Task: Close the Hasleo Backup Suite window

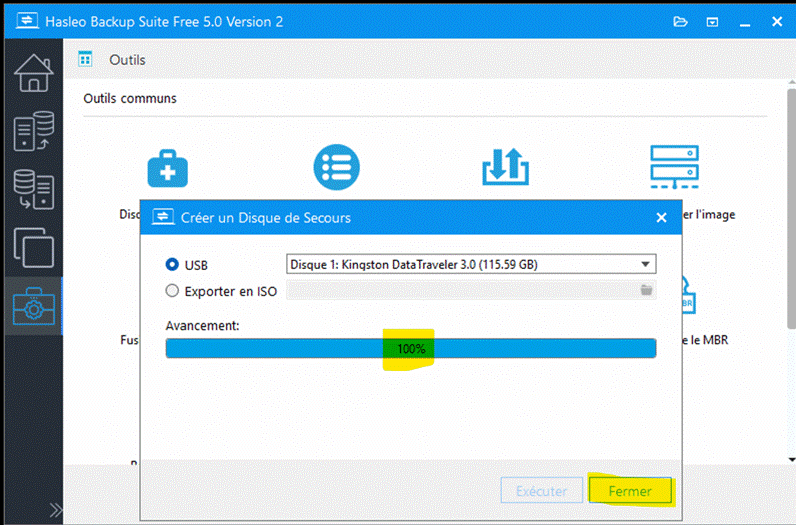Action: pos(777,22)
